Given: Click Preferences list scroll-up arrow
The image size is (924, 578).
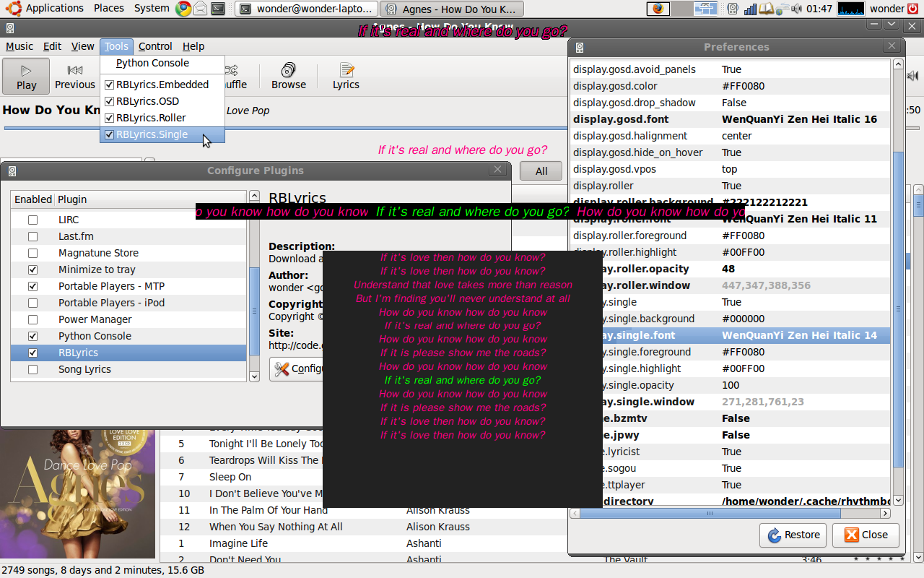Looking at the screenshot, I should click(x=898, y=64).
